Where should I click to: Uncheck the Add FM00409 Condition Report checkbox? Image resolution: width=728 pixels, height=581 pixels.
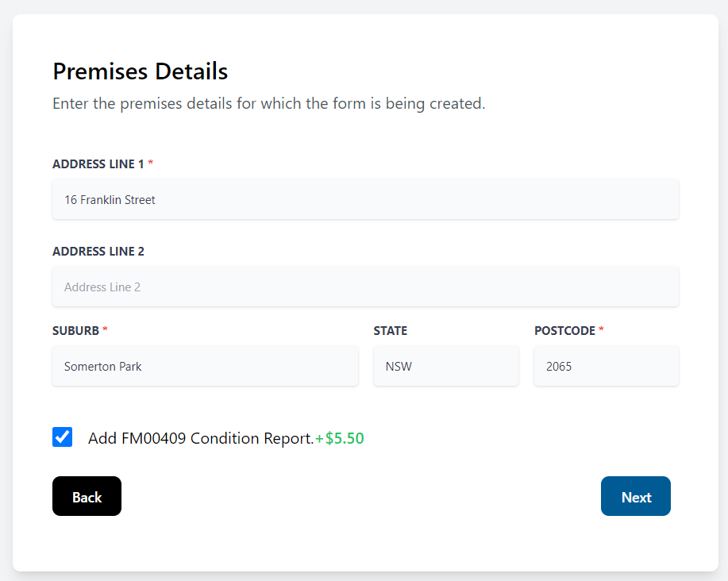(x=62, y=437)
